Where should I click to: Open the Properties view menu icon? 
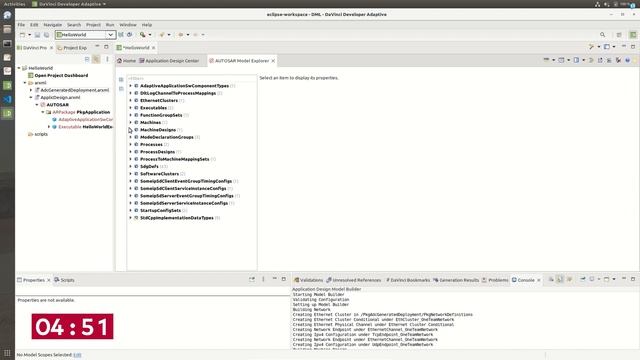pos(263,279)
